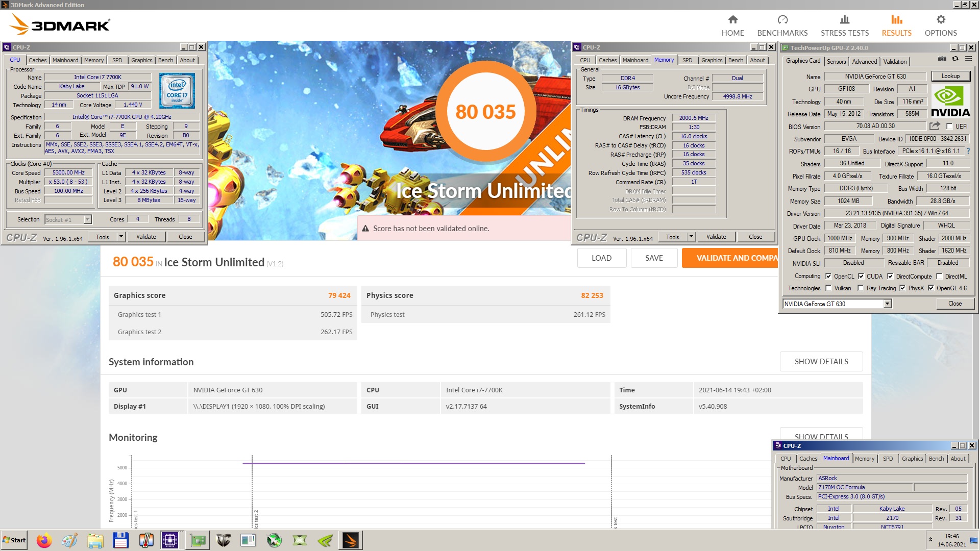Click Validate and Compare orange button
This screenshot has width=980, height=551.
coord(730,258)
